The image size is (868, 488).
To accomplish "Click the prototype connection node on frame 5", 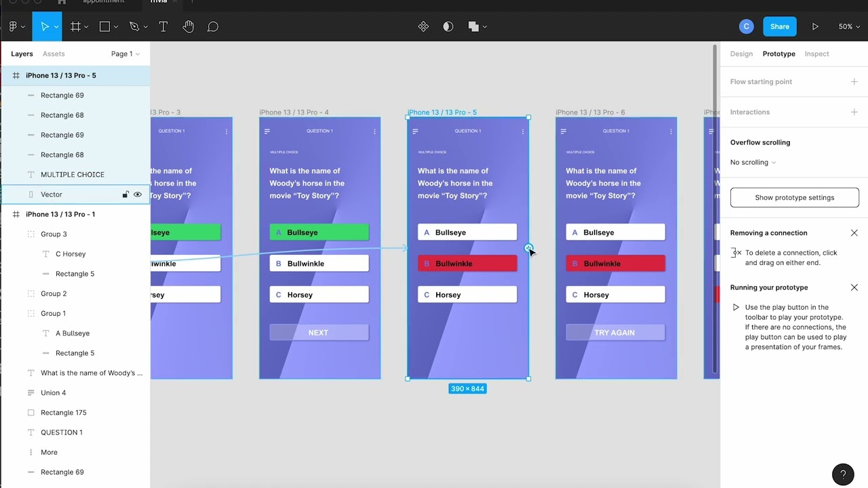I will [x=529, y=248].
